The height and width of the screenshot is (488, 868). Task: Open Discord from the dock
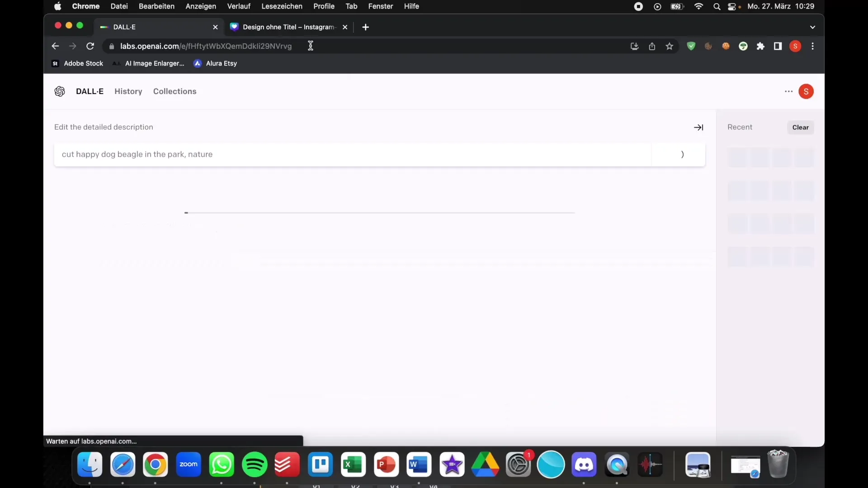(x=584, y=465)
